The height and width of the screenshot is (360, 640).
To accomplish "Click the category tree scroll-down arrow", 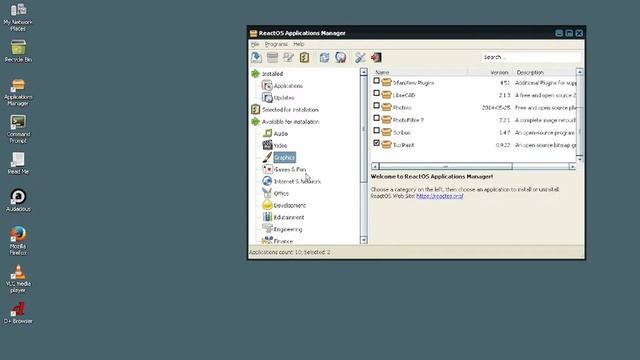I will [364, 240].
